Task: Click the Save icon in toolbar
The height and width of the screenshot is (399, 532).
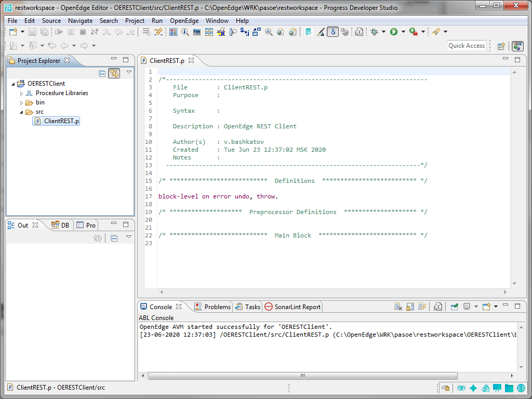Action: pyautogui.click(x=32, y=32)
